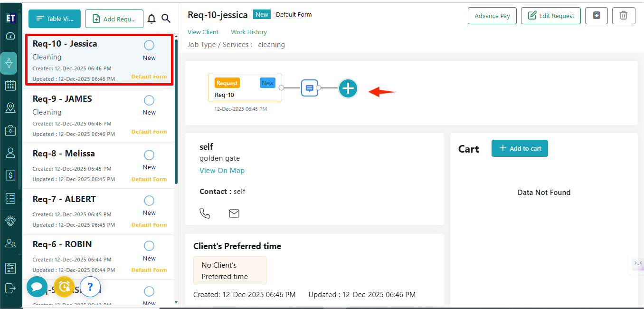Image resolution: width=644 pixels, height=309 pixels.
Task: Open the View Client link
Action: [x=203, y=32]
